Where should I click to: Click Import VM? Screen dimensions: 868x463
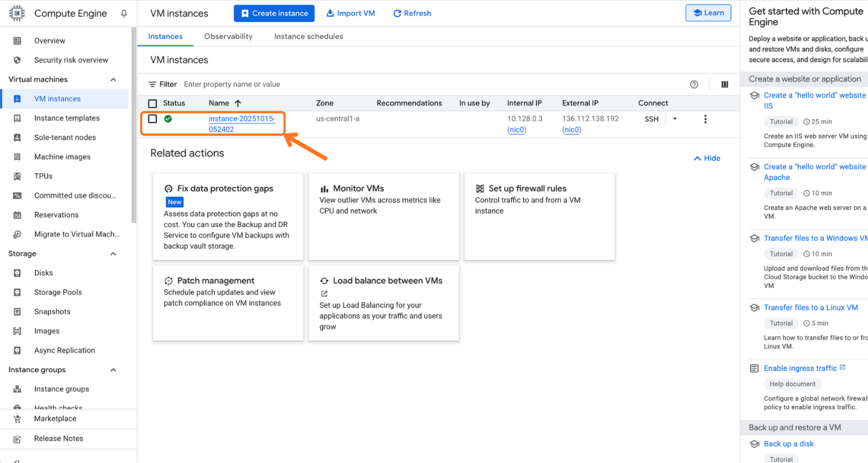350,13
